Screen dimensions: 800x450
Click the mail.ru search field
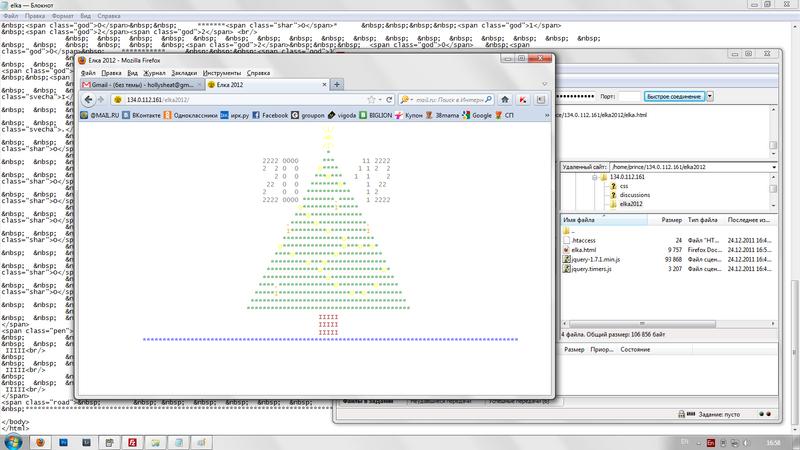[x=449, y=99]
